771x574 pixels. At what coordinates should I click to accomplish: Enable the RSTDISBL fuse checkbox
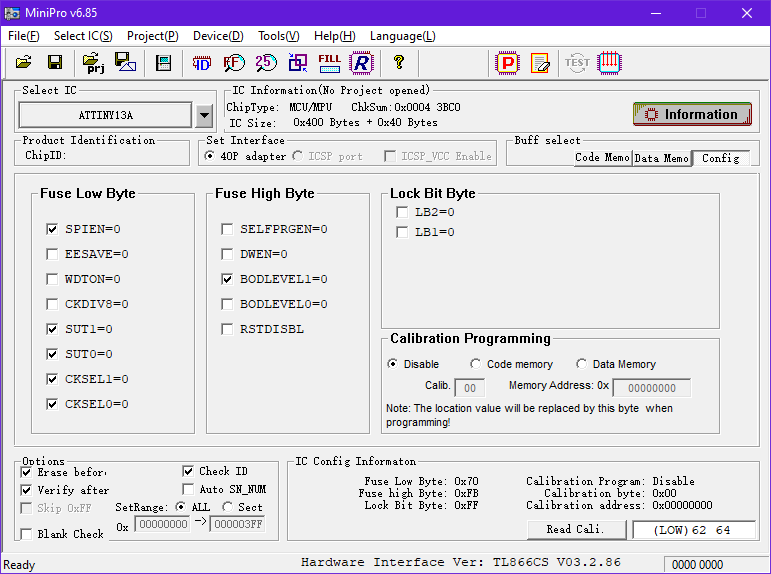[227, 329]
